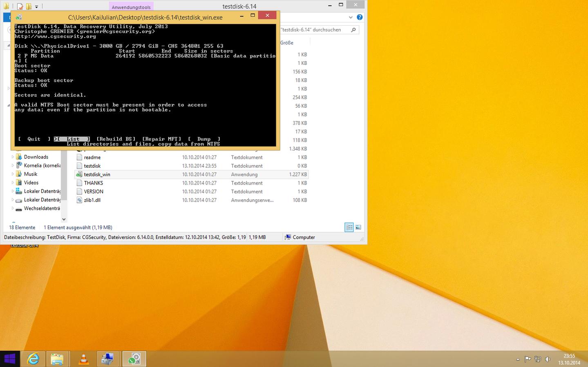The image size is (588, 367).
Task: Expand the Kornelia tree node
Action: point(13,165)
